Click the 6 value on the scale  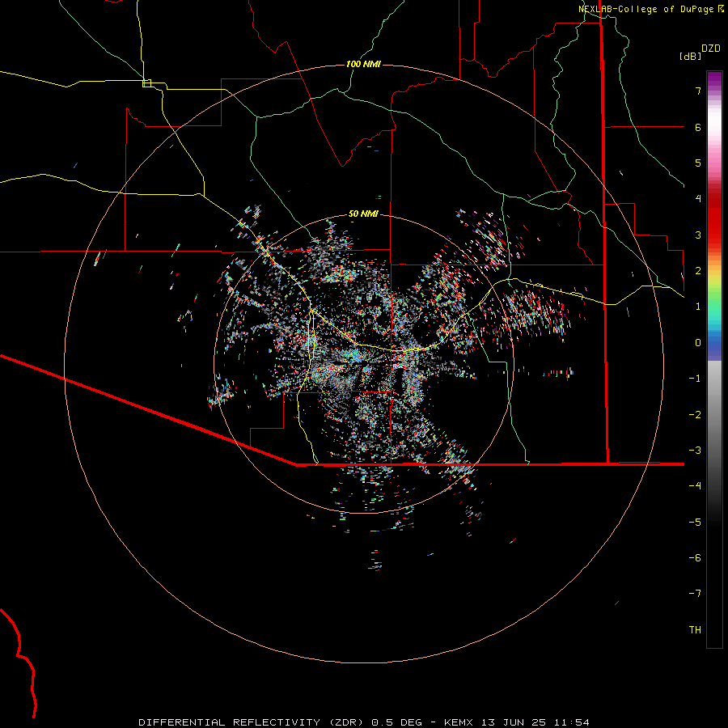[698, 127]
